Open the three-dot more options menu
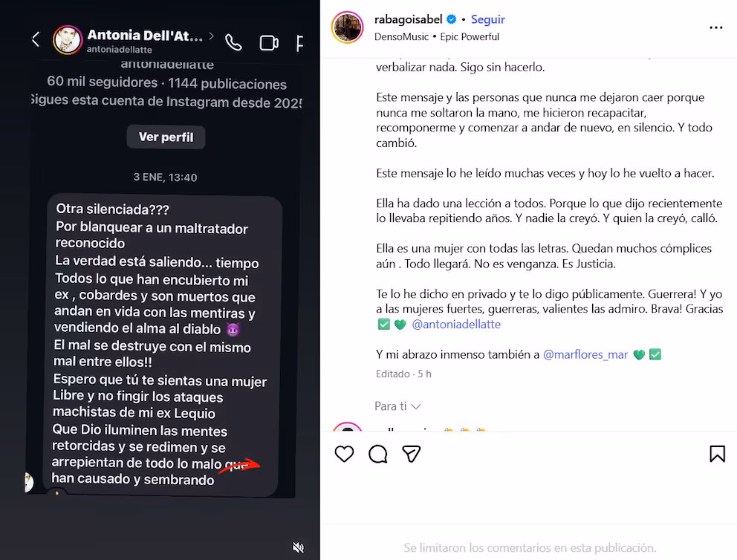 [x=716, y=27]
